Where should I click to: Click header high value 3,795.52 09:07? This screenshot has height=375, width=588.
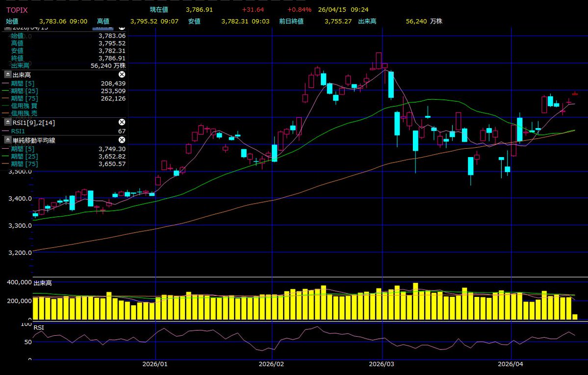[x=154, y=22]
